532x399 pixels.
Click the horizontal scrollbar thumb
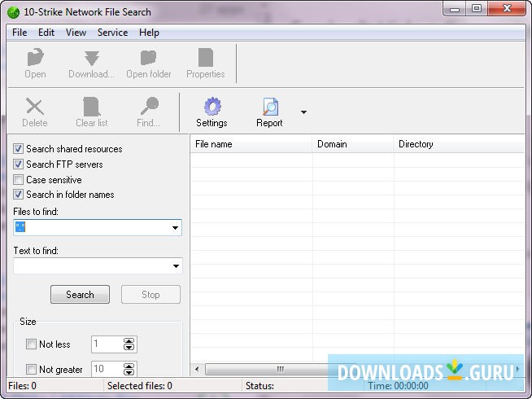click(x=279, y=369)
